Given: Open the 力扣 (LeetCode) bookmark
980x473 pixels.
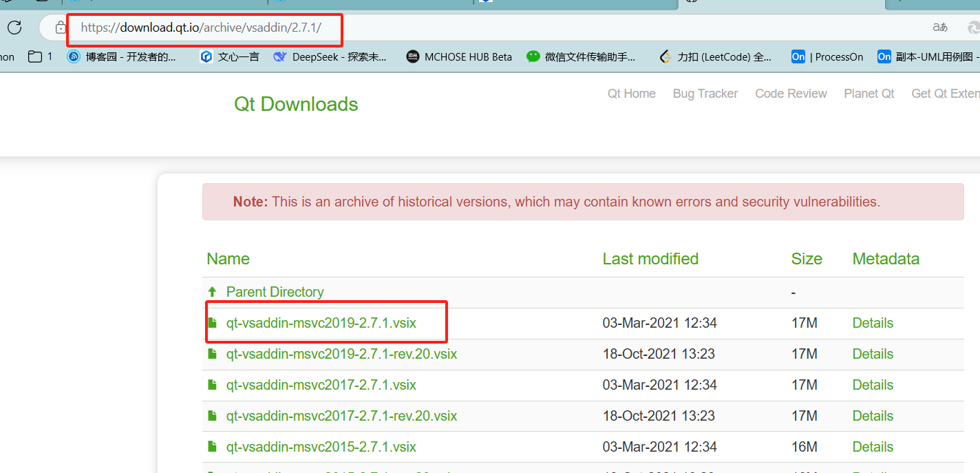Looking at the screenshot, I should tap(715, 57).
